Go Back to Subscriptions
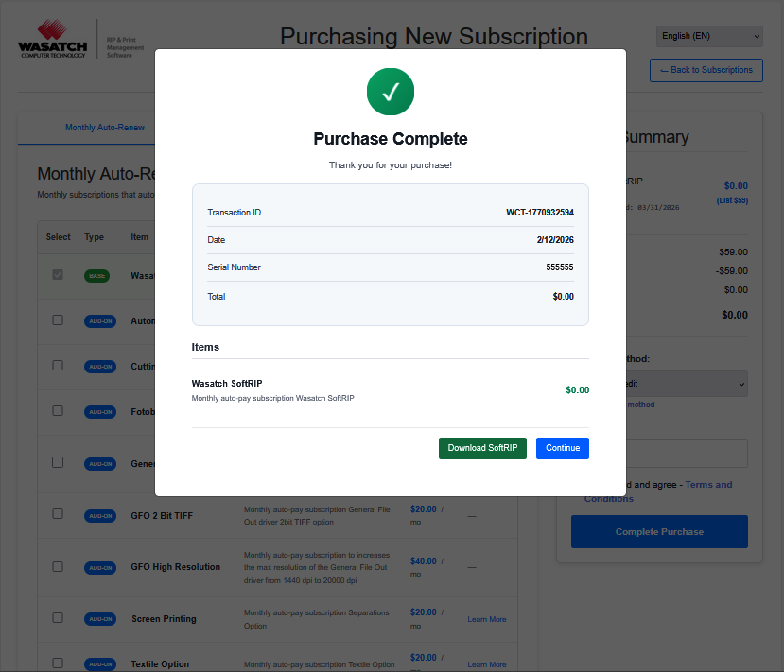This screenshot has width=784, height=672. click(706, 70)
